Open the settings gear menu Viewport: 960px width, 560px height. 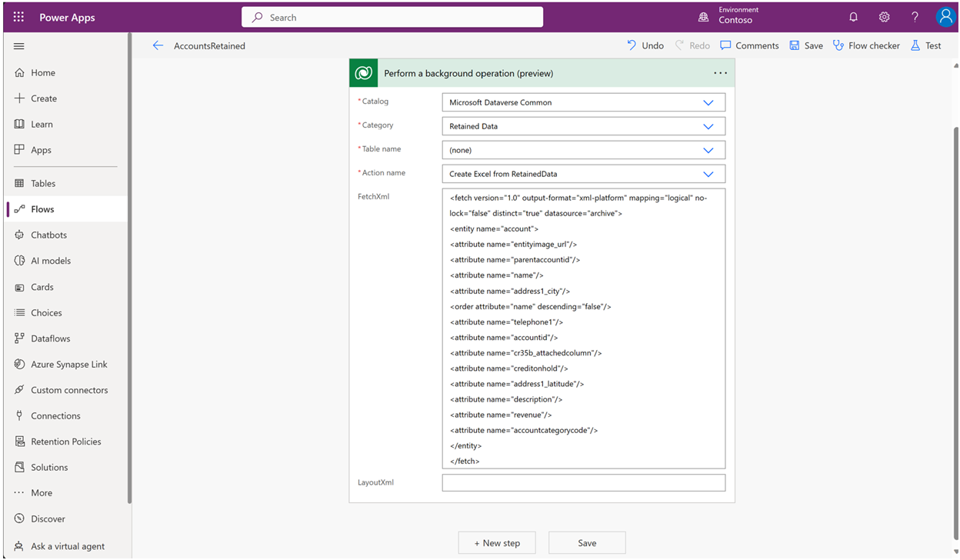click(x=884, y=16)
